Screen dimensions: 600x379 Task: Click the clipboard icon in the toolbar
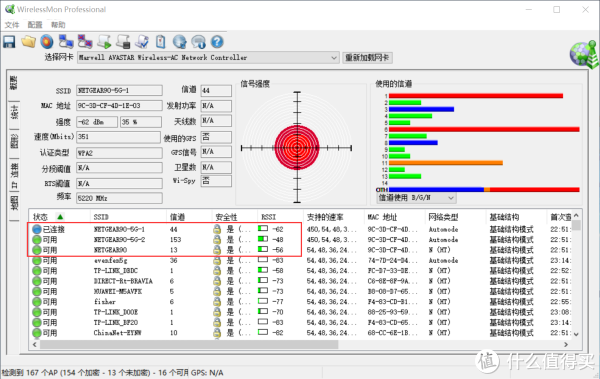(x=161, y=42)
